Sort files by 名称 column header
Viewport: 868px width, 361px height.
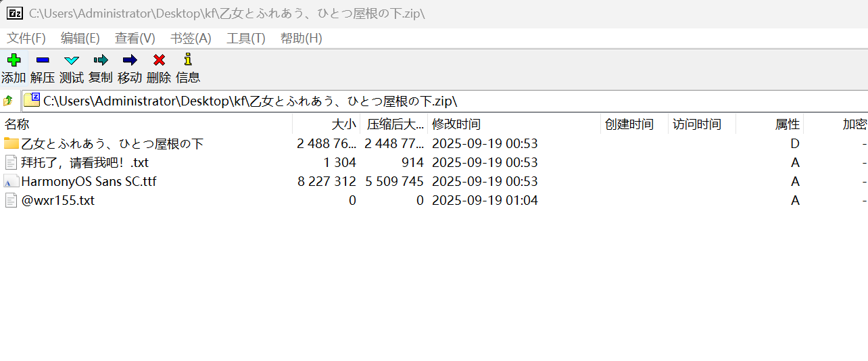pyautogui.click(x=18, y=124)
